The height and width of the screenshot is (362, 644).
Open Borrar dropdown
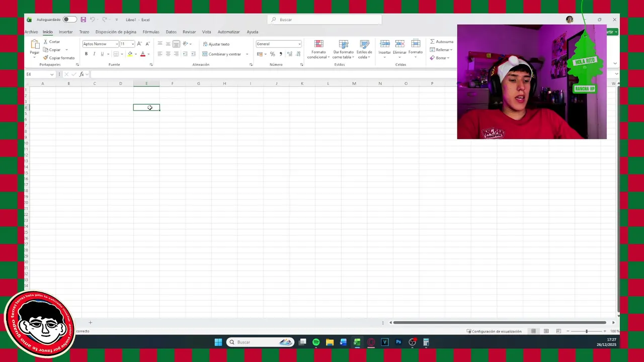(x=440, y=58)
